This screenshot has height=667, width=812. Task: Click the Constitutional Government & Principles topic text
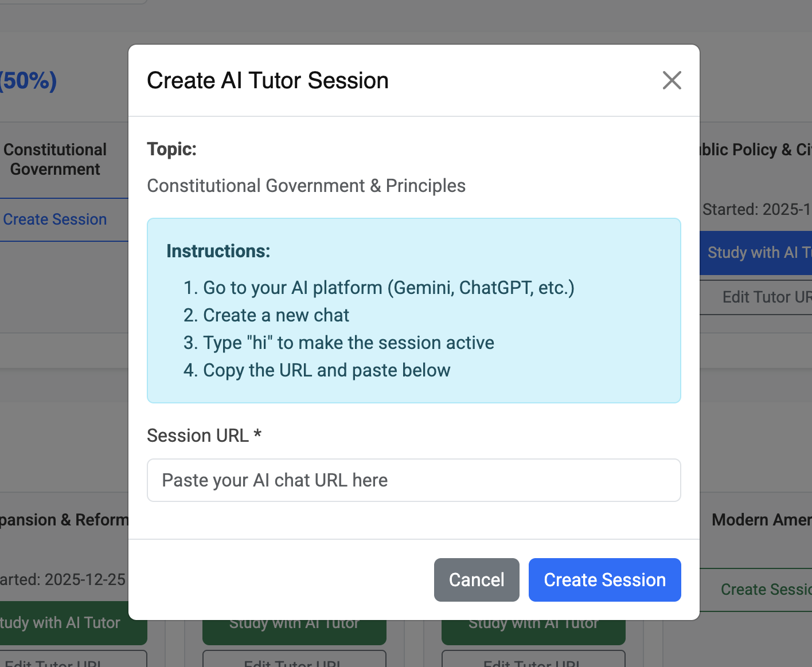pyautogui.click(x=306, y=186)
